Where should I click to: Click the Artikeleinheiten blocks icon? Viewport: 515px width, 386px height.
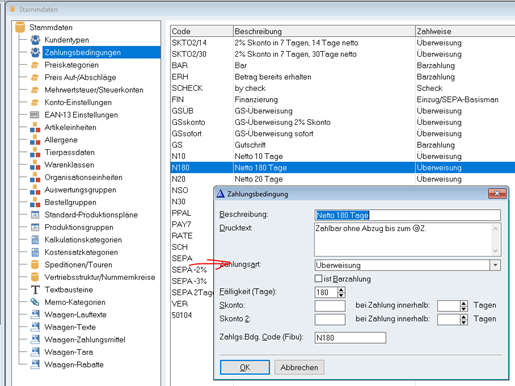pos(35,127)
